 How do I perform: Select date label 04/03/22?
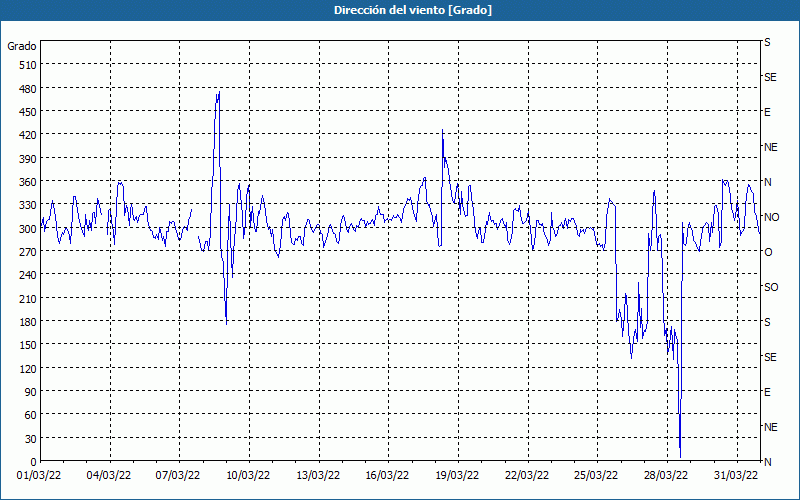click(109, 476)
